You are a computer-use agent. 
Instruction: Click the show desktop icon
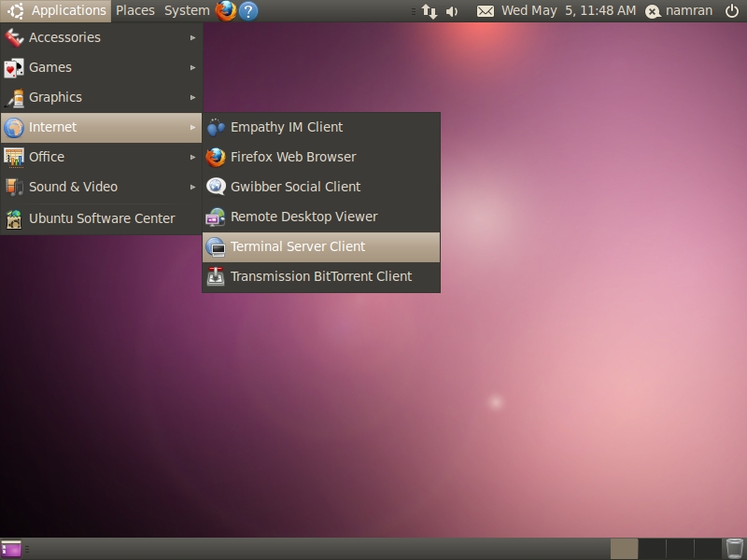pos(11,549)
